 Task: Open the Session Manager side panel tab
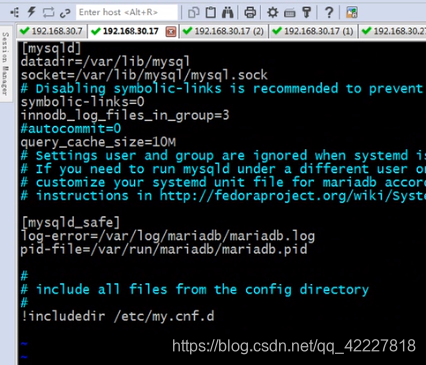click(6, 63)
